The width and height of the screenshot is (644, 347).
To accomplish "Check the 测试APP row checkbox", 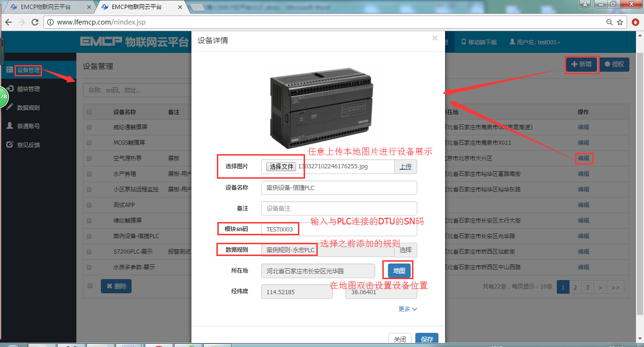I will [89, 205].
